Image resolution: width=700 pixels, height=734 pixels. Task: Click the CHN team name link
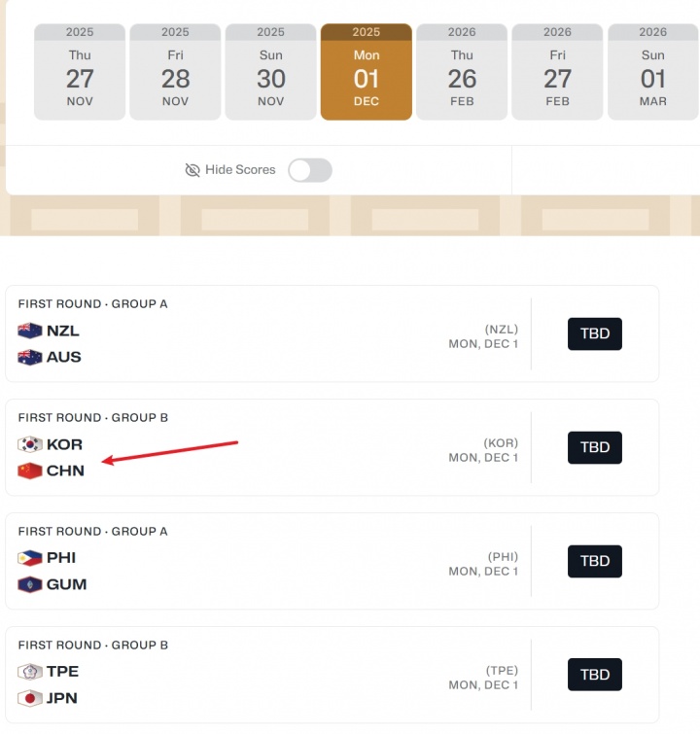coord(65,471)
